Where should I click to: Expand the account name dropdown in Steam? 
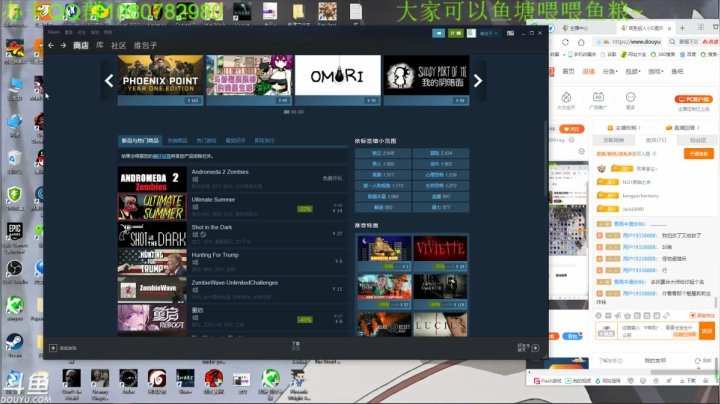click(489, 34)
